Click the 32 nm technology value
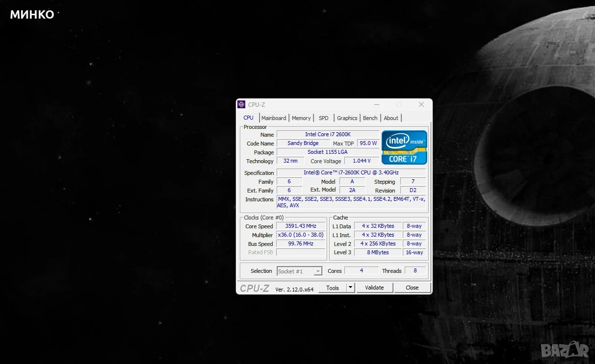 click(x=290, y=161)
